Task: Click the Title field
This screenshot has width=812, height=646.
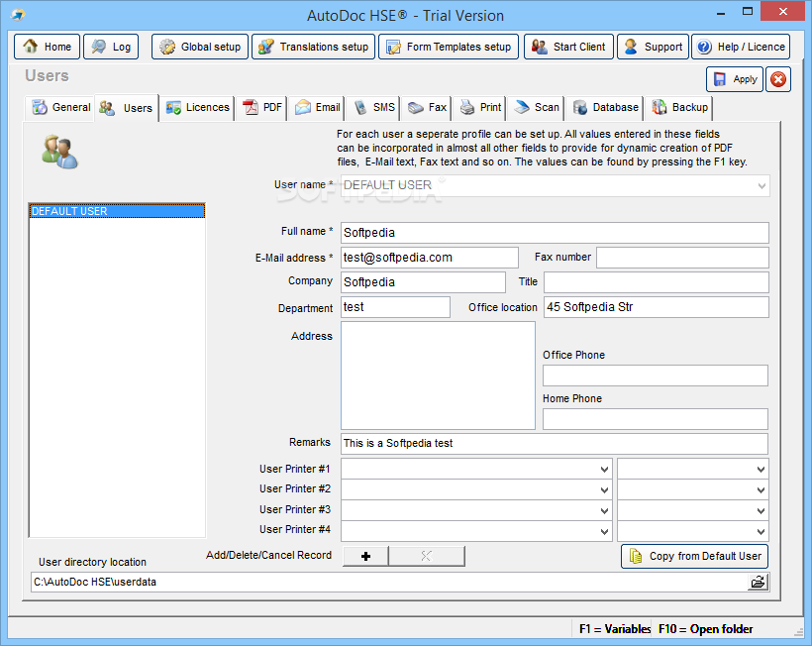Action: tap(657, 282)
